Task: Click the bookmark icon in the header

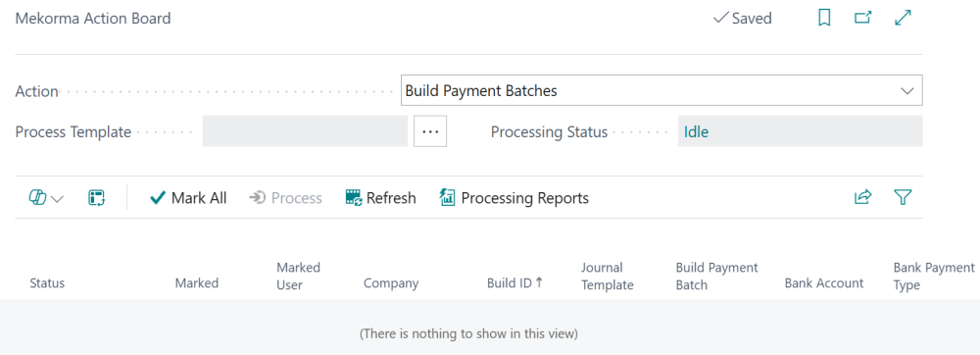Action: pyautogui.click(x=824, y=19)
